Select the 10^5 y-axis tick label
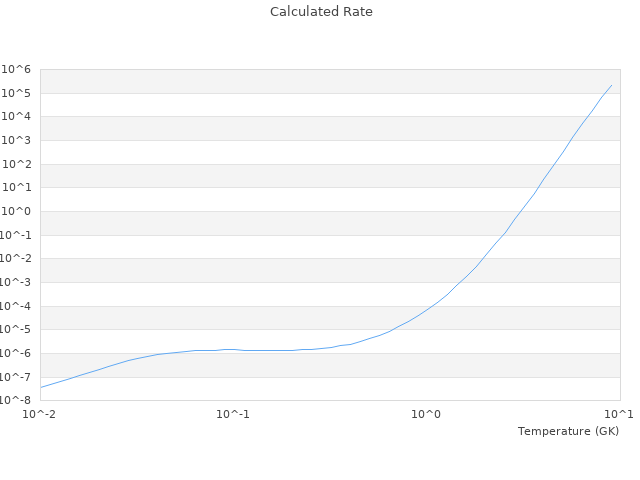The image size is (640, 480). pos(17,93)
